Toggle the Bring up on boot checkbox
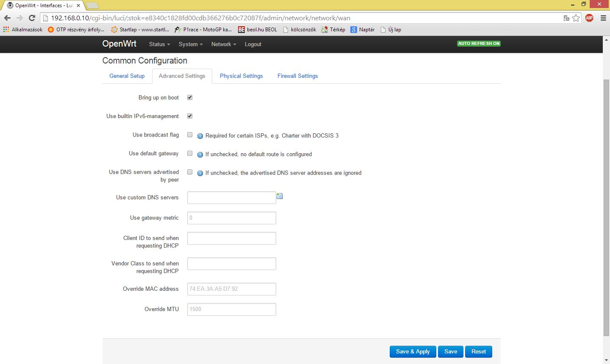610x364 pixels. click(190, 97)
